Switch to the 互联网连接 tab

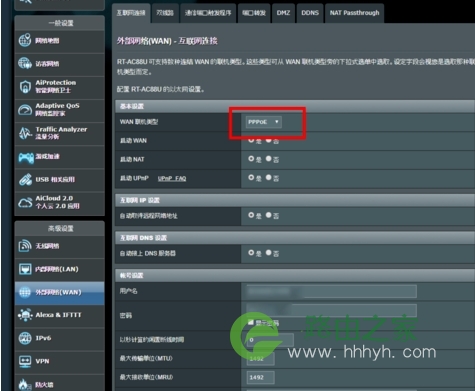click(x=131, y=13)
